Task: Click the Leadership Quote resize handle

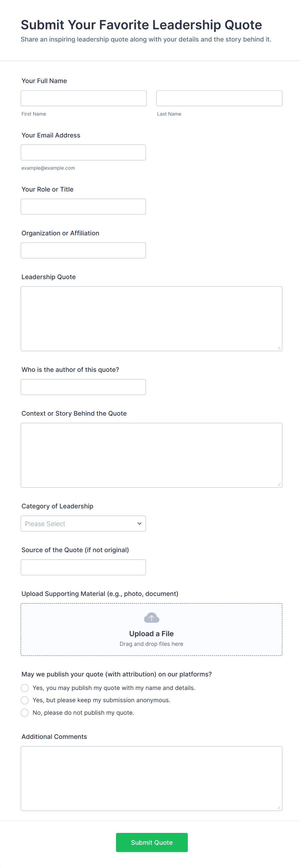Action: click(x=279, y=348)
